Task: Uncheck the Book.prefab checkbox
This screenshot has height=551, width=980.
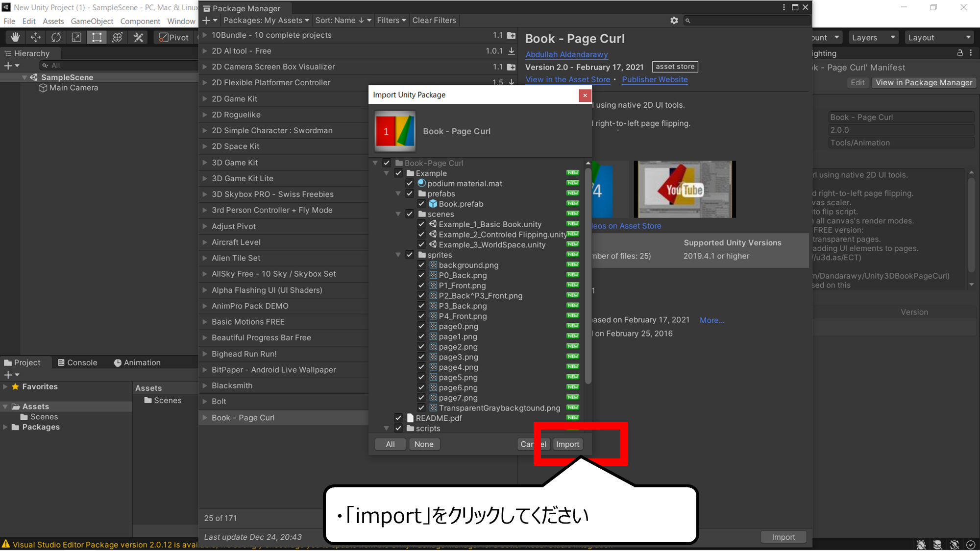Action: 421,204
